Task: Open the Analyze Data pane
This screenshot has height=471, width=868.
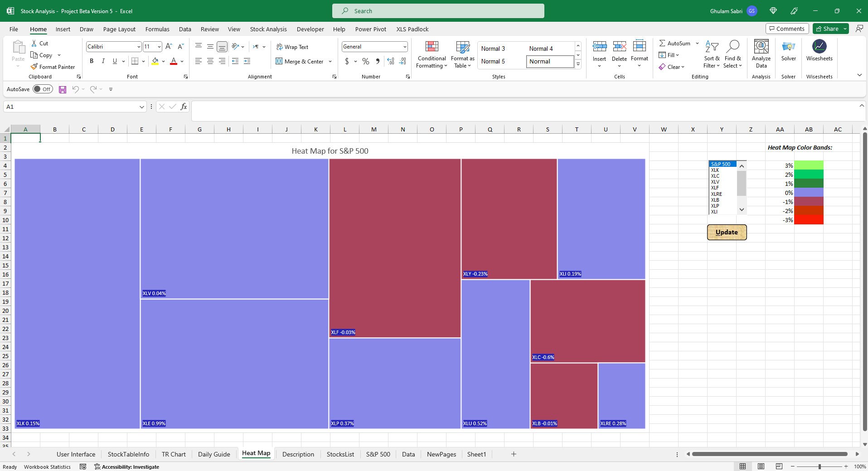Action: click(761, 53)
